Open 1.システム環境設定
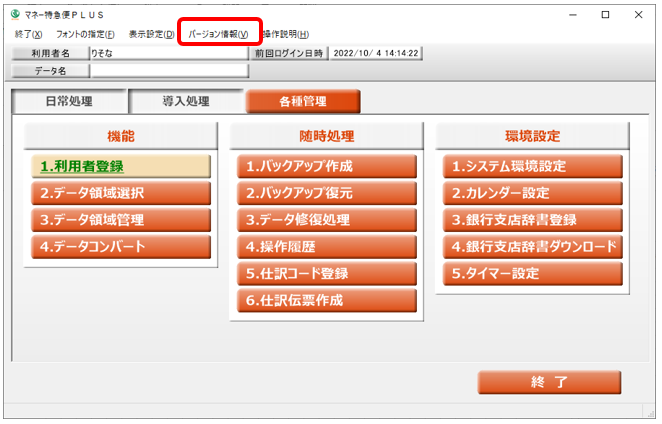The image size is (662, 424). click(533, 166)
